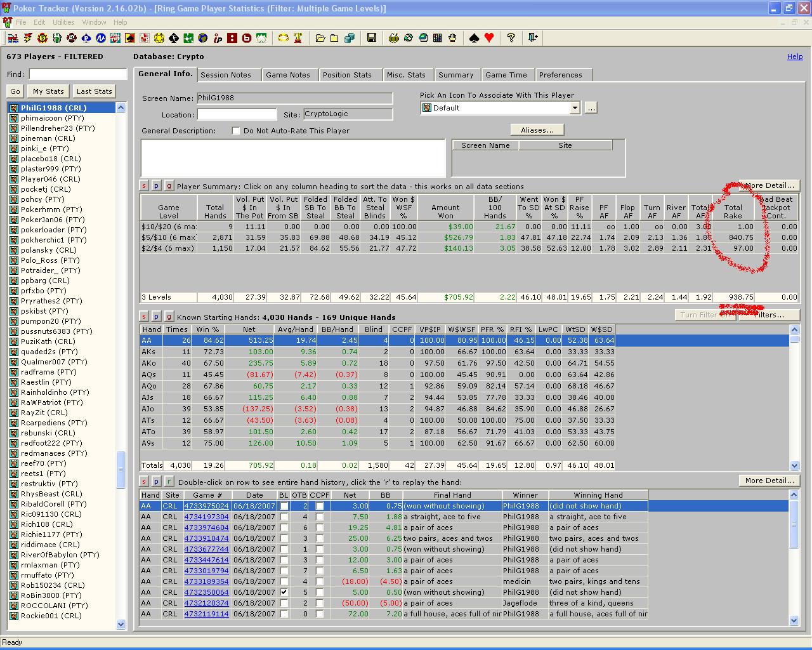Open the File menu
812x650 pixels.
[x=21, y=22]
